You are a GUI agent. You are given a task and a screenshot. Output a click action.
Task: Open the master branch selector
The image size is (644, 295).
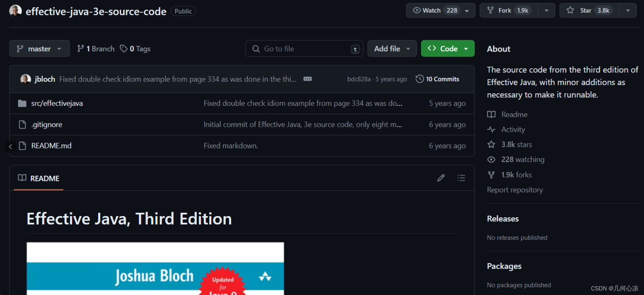pyautogui.click(x=39, y=49)
